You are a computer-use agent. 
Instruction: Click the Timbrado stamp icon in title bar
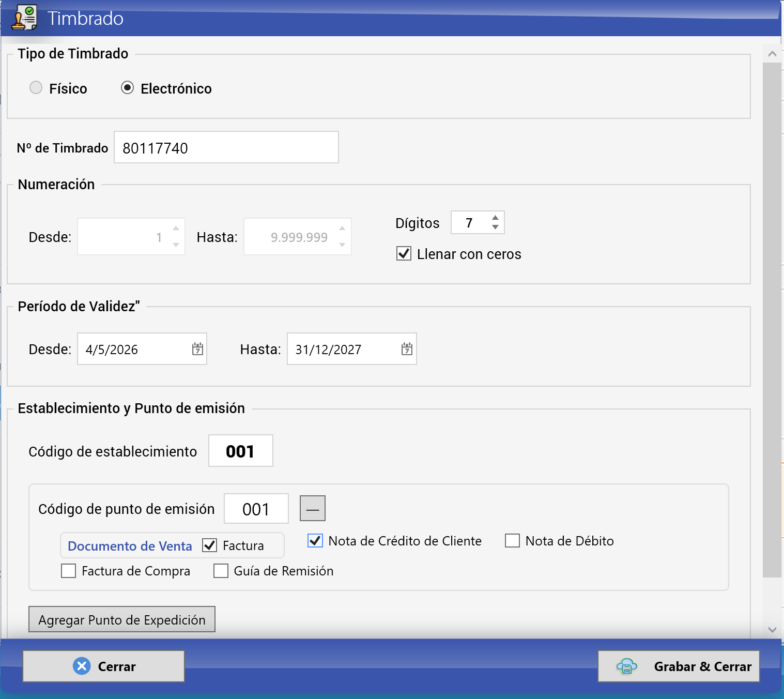tap(24, 18)
